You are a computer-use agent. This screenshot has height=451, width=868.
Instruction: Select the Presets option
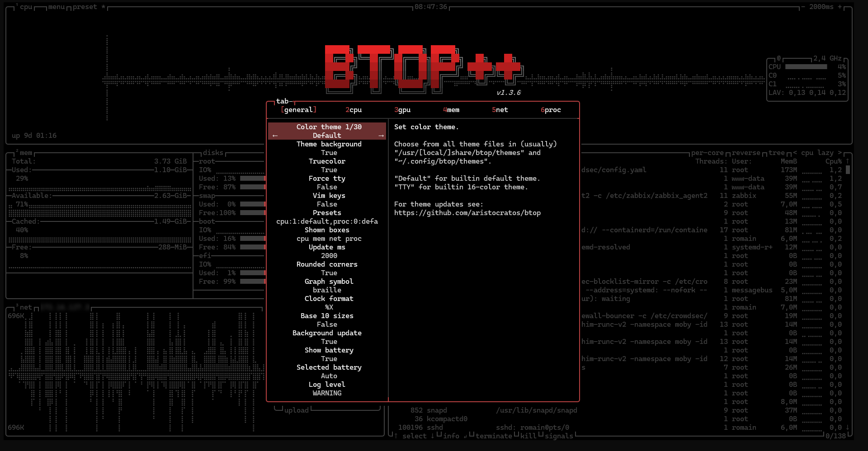[x=327, y=217]
